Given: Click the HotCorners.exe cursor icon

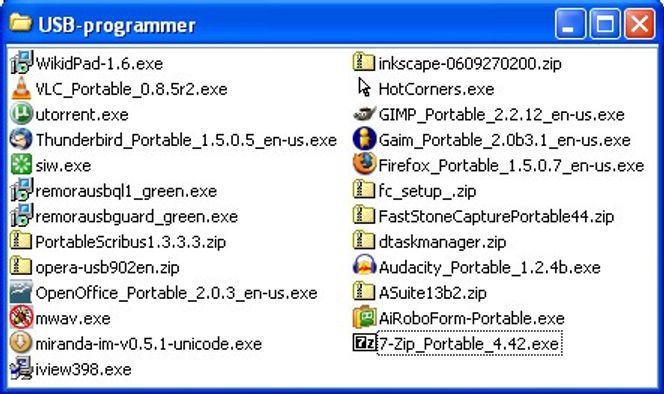Looking at the screenshot, I should click(364, 88).
